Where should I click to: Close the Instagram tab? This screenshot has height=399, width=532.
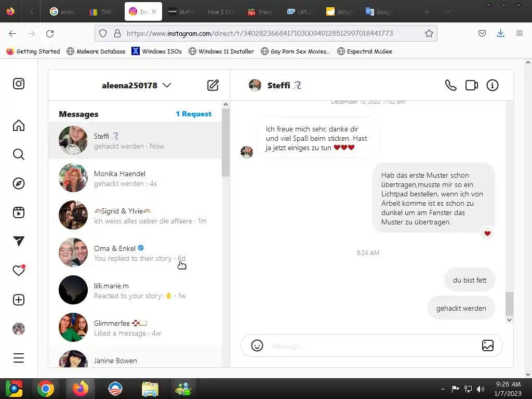point(154,11)
